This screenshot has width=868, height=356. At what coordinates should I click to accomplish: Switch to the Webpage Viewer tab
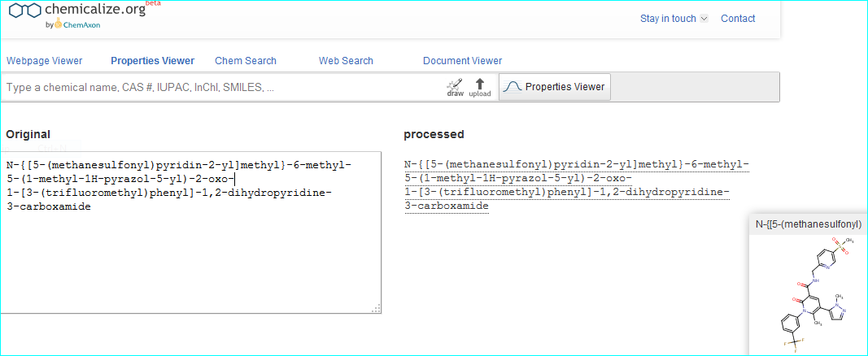click(x=45, y=61)
